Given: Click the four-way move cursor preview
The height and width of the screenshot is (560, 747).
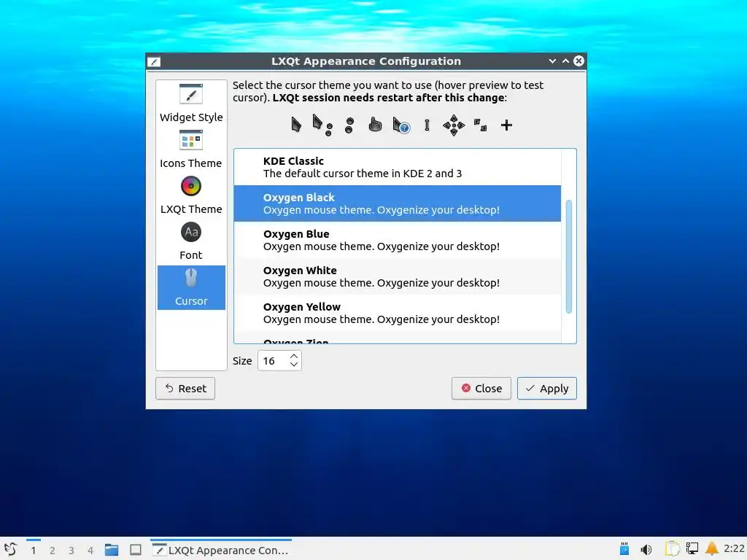Looking at the screenshot, I should pos(454,125).
